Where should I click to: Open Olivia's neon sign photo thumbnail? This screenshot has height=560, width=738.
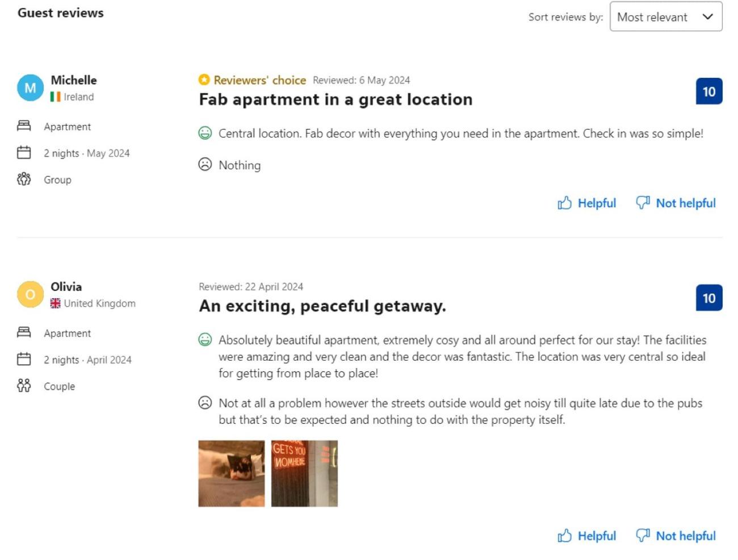(x=304, y=473)
